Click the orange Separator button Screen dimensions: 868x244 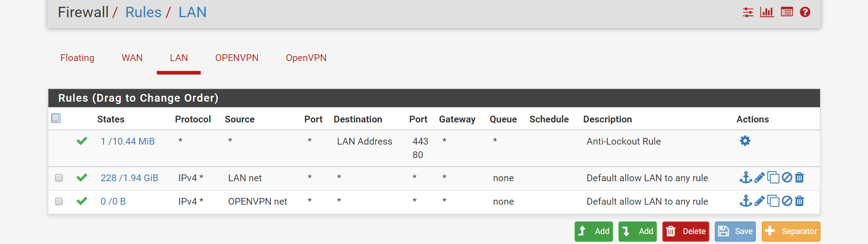(x=791, y=231)
